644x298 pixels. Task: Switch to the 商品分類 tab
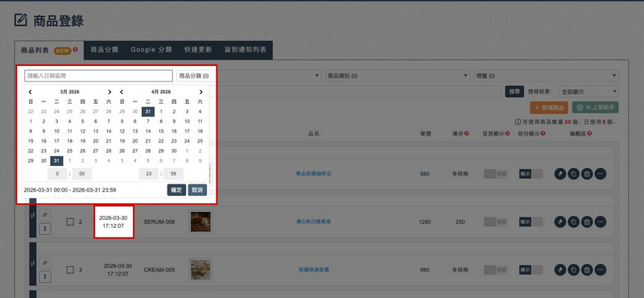pyautogui.click(x=105, y=50)
